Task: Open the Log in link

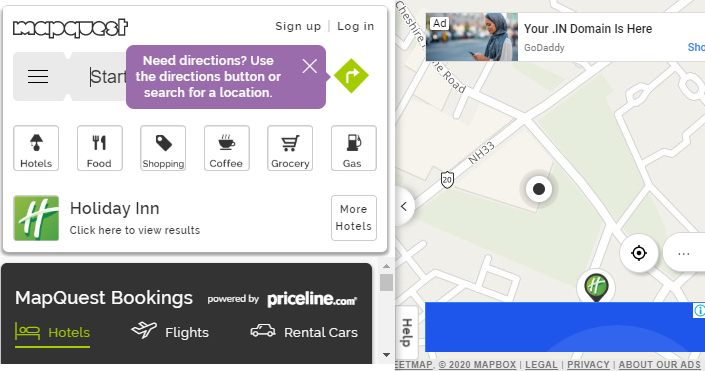Action: pos(356,27)
